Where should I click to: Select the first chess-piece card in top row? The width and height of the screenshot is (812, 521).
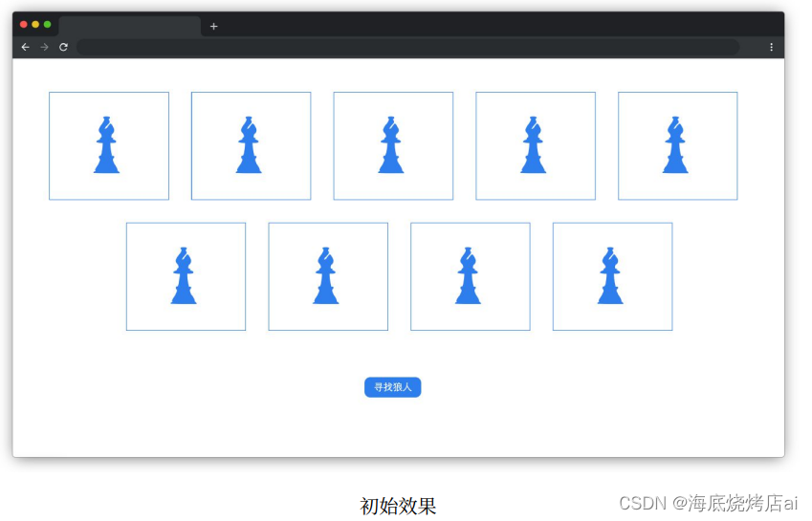[x=109, y=146]
